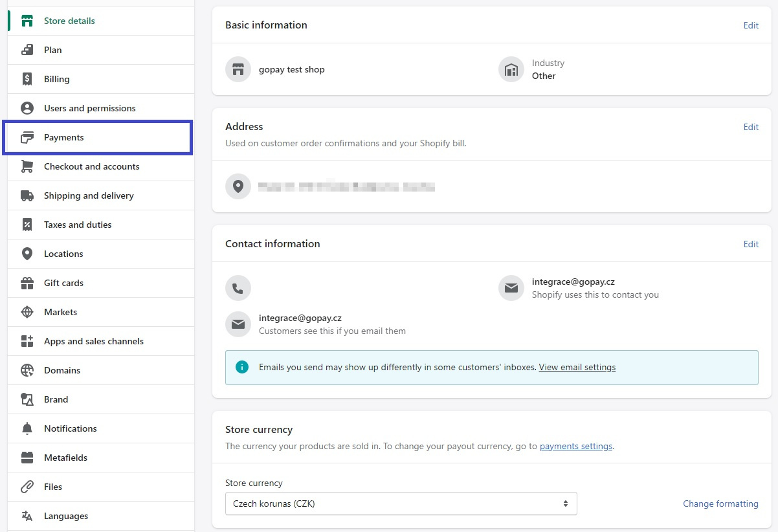Open the payments settings link
This screenshot has width=778, height=532.
click(x=576, y=446)
